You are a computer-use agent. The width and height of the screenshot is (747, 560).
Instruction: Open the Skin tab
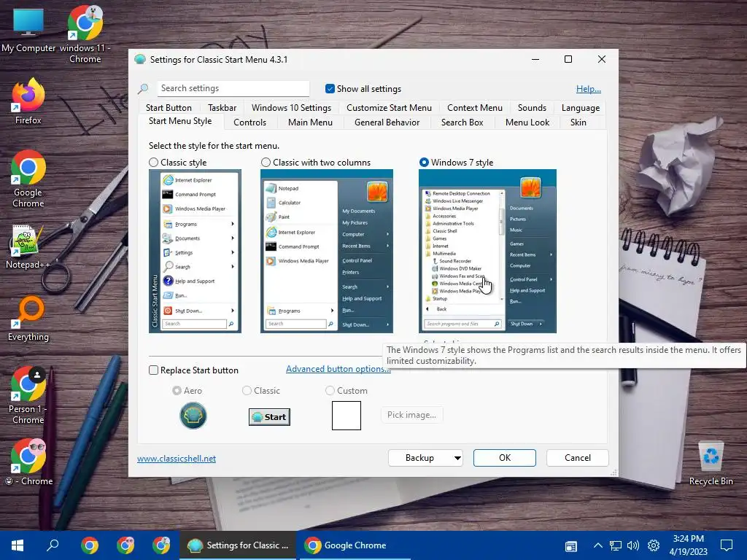[x=578, y=122]
